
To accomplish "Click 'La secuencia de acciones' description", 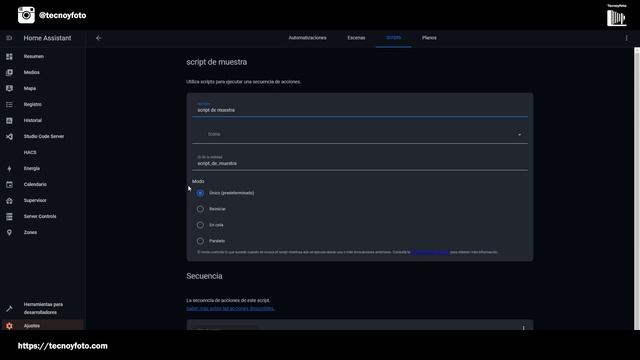I will click(x=228, y=300).
